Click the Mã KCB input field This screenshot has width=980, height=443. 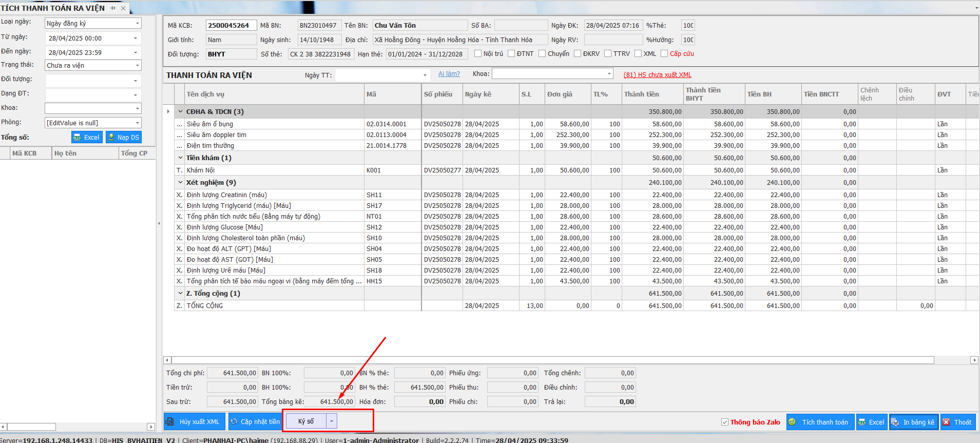(x=230, y=26)
